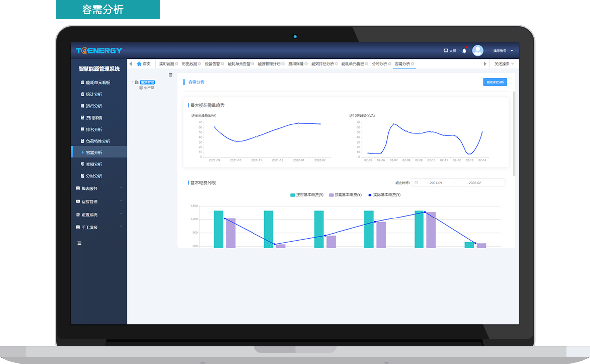590x364 pixels.
Task: Switch to the 分时分析 tab
Action: coord(379,64)
